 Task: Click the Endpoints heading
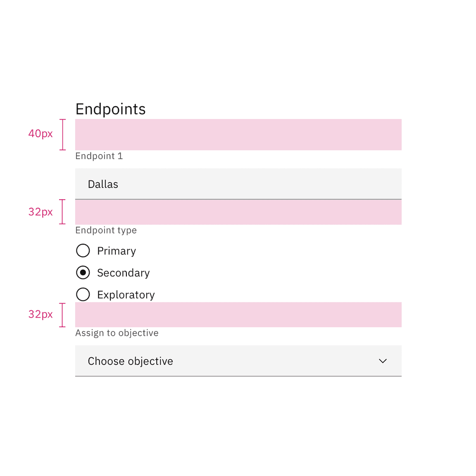[x=110, y=109]
